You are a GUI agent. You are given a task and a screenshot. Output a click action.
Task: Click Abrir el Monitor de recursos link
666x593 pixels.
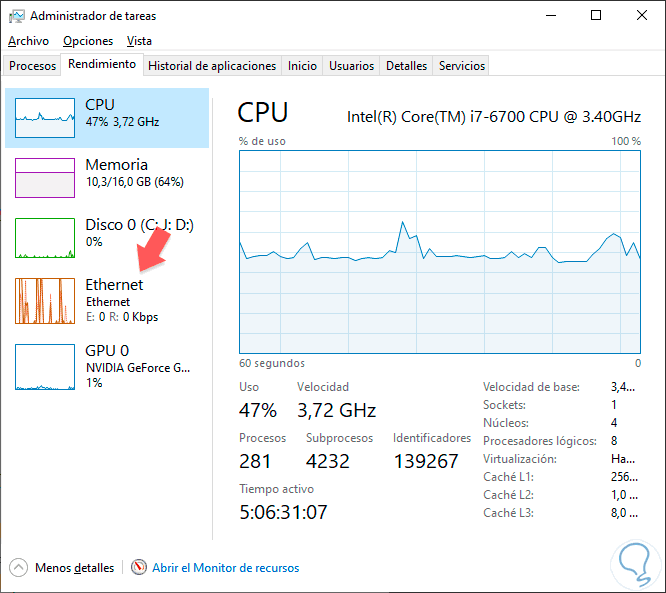click(225, 568)
